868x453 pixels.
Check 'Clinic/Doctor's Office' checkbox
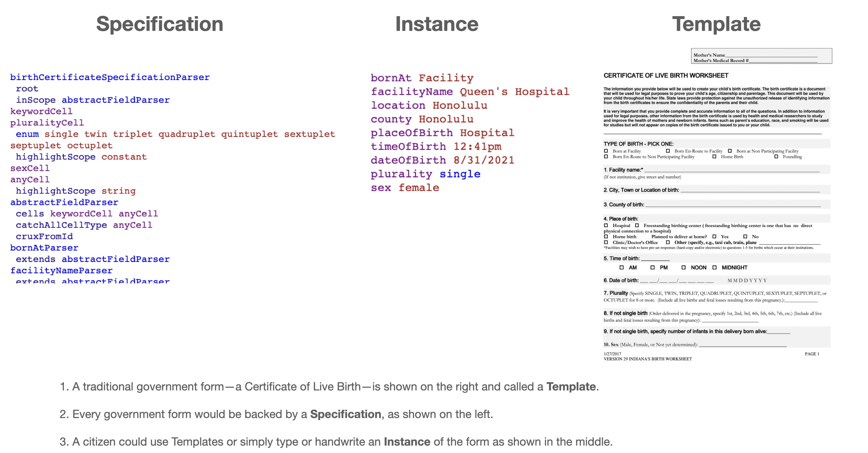pyautogui.click(x=606, y=242)
